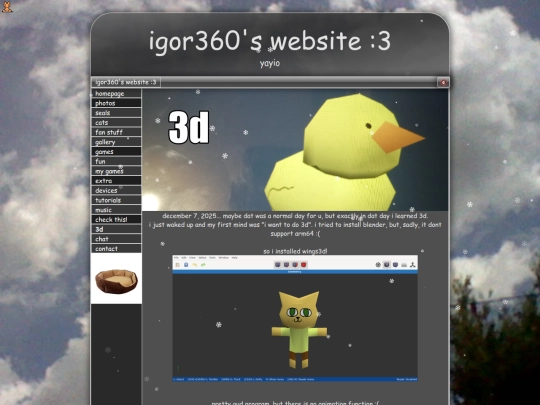540x405 pixels.
Task: Open the tutorials page
Action: click(x=116, y=200)
